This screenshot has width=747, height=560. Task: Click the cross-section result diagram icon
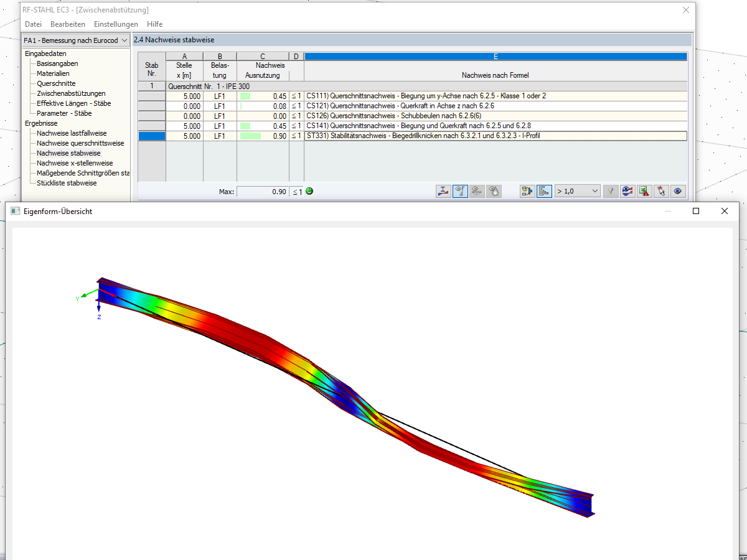444,192
